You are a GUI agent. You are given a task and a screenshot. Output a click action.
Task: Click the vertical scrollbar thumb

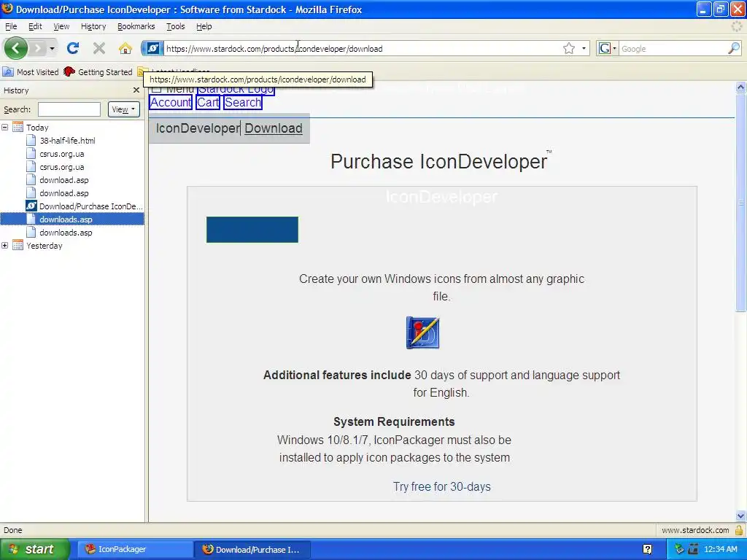pos(740,203)
